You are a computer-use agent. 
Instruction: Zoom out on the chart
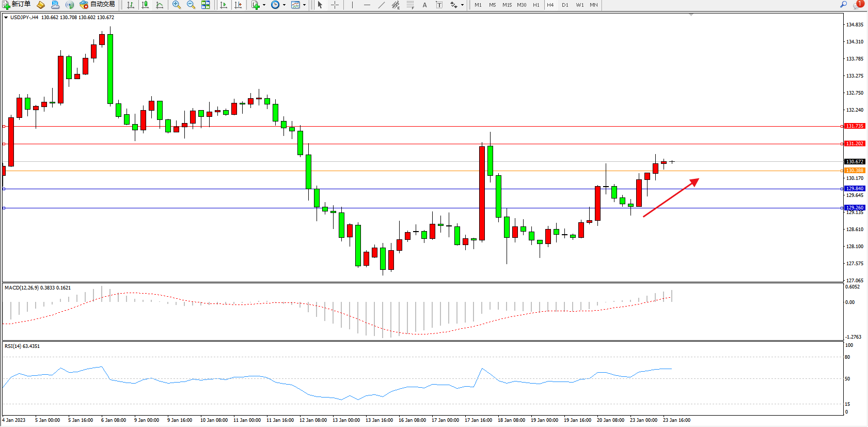pyautogui.click(x=191, y=5)
